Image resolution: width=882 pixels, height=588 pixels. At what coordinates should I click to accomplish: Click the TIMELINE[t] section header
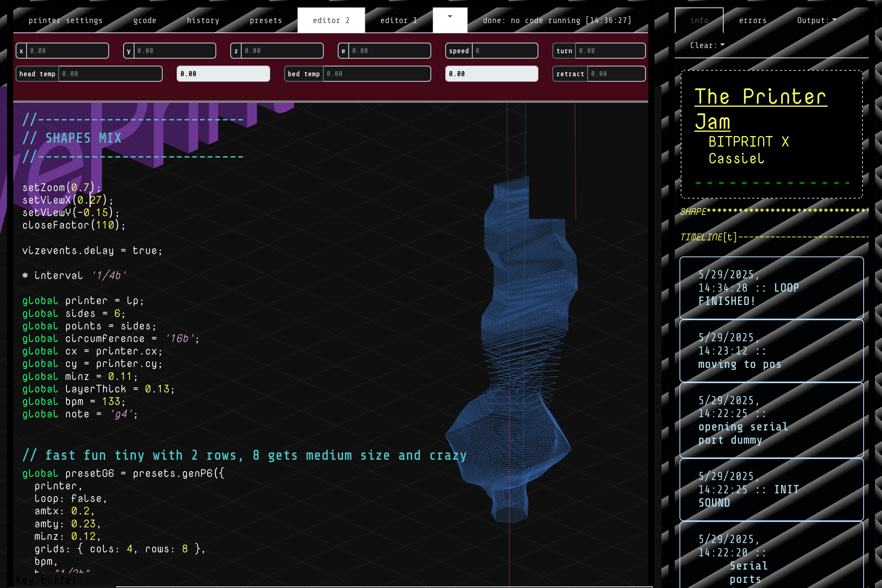pos(708,237)
